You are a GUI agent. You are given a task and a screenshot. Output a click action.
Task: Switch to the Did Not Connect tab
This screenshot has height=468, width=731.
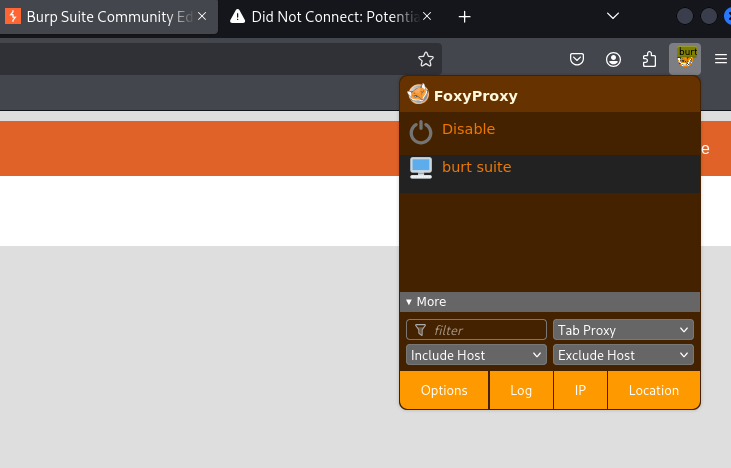(x=331, y=17)
